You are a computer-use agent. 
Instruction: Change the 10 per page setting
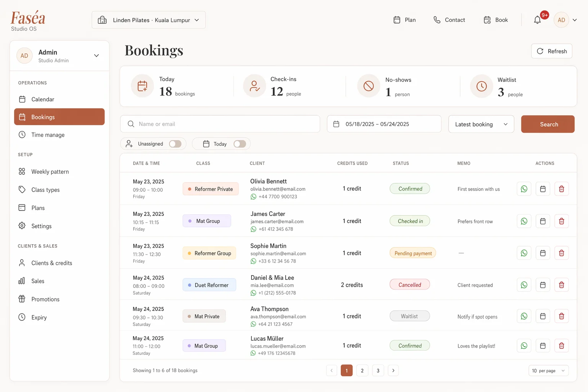[x=548, y=371]
